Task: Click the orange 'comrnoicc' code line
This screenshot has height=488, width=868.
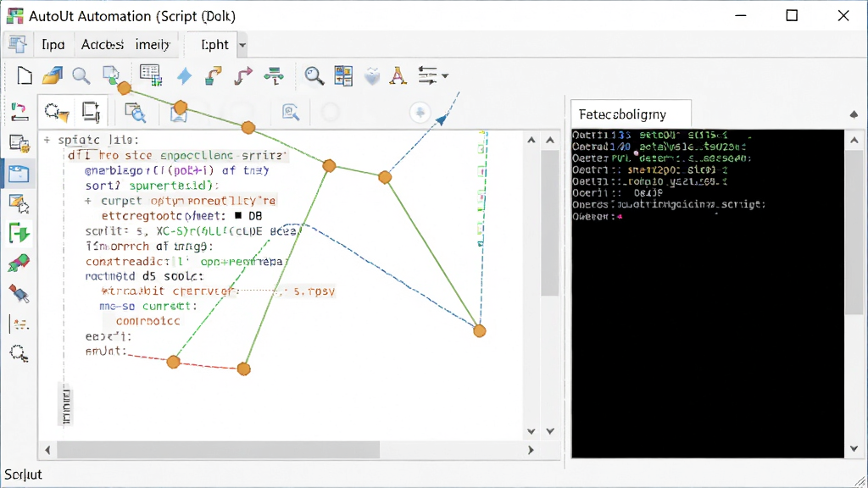Action: pos(147,321)
